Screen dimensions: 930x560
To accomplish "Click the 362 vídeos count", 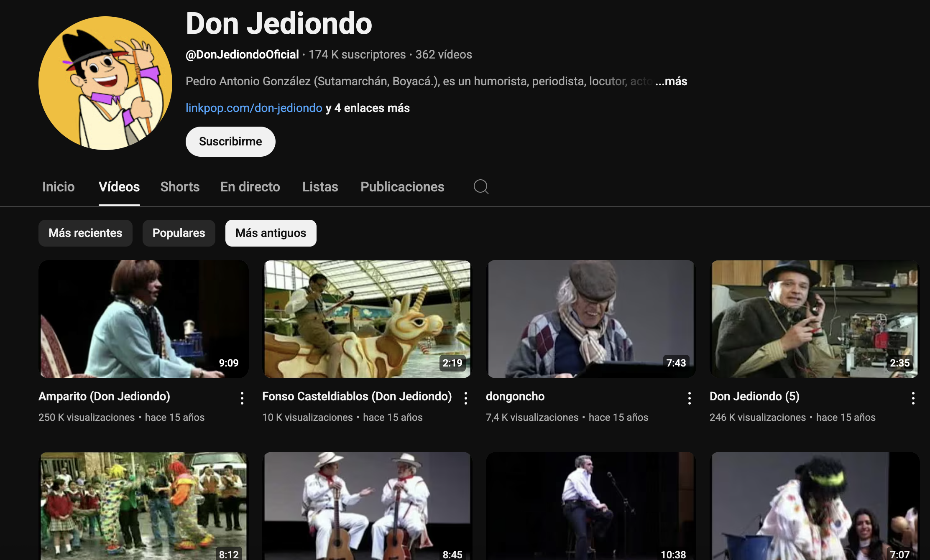I will pyautogui.click(x=444, y=54).
